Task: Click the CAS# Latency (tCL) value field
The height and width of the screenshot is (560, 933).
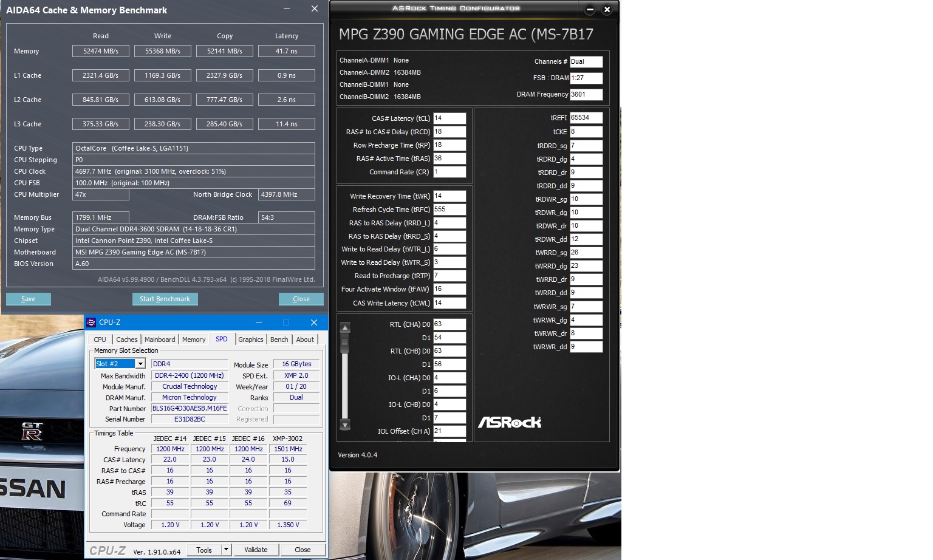Action: click(449, 118)
